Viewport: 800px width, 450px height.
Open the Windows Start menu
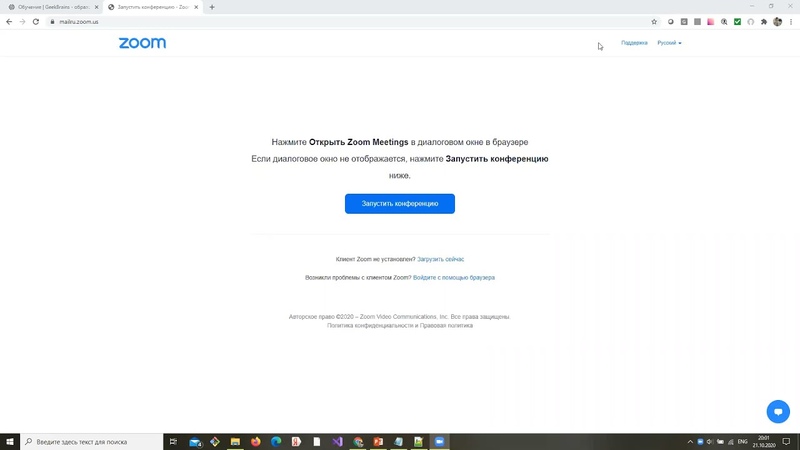[x=10, y=441]
